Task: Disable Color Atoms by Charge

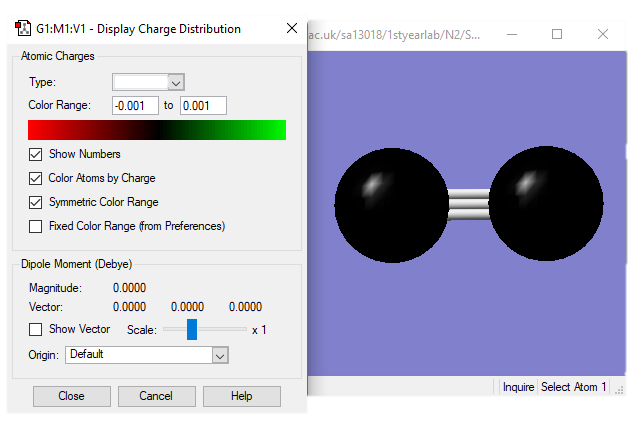Action: [x=35, y=178]
